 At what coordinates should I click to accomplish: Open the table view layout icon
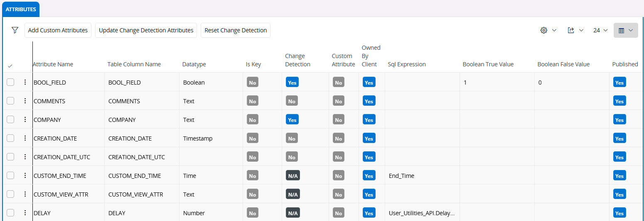622,30
